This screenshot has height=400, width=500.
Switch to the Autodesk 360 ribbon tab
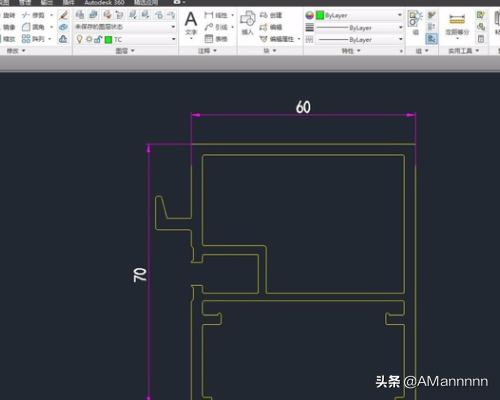click(x=104, y=3)
